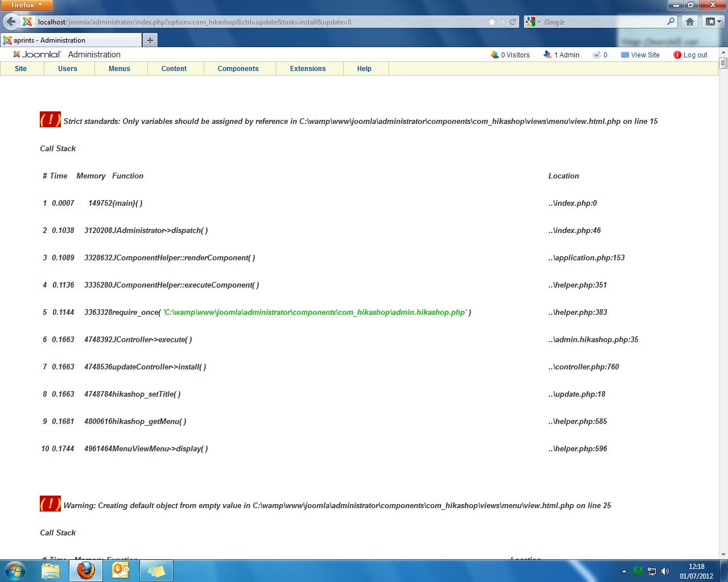Click the 'Strict standards' error message text
728x582 pixels.
pyautogui.click(x=361, y=122)
